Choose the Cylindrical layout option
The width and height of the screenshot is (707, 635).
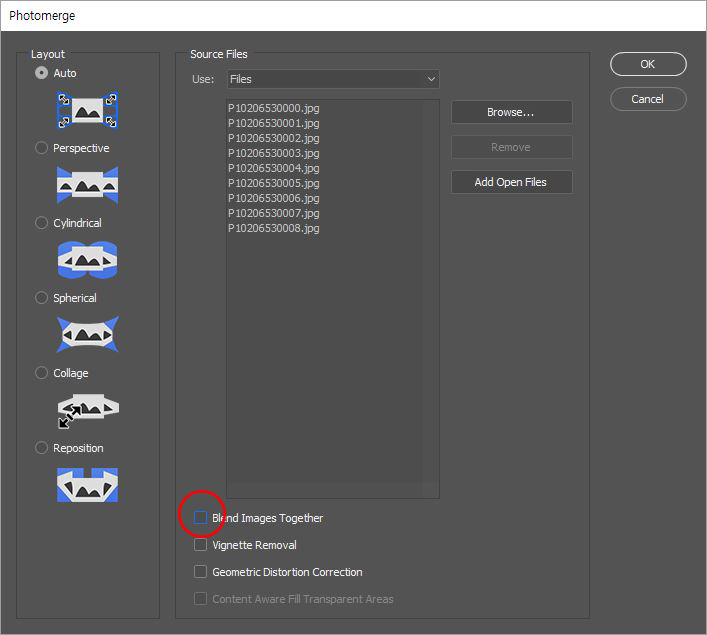click(41, 223)
